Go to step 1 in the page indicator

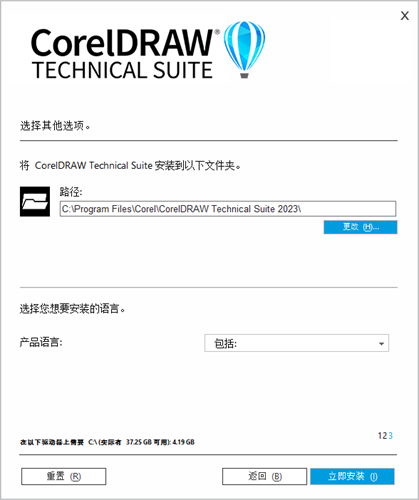click(380, 436)
